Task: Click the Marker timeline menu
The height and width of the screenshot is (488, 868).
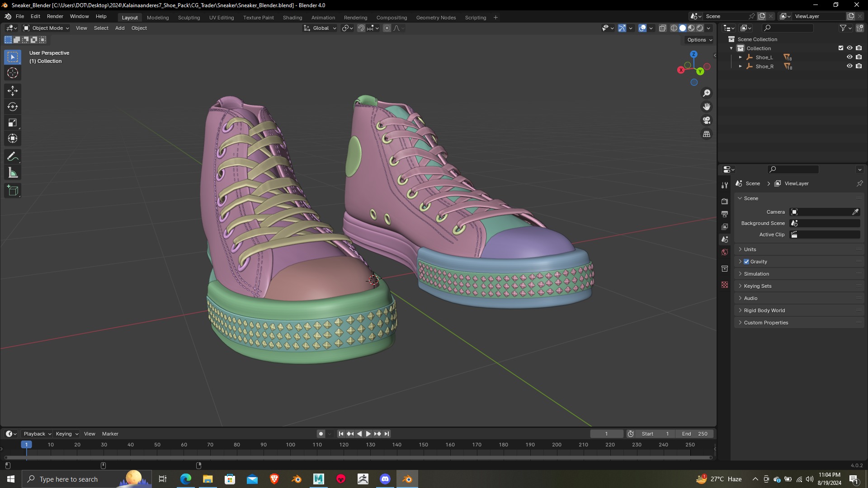Action: (x=110, y=434)
